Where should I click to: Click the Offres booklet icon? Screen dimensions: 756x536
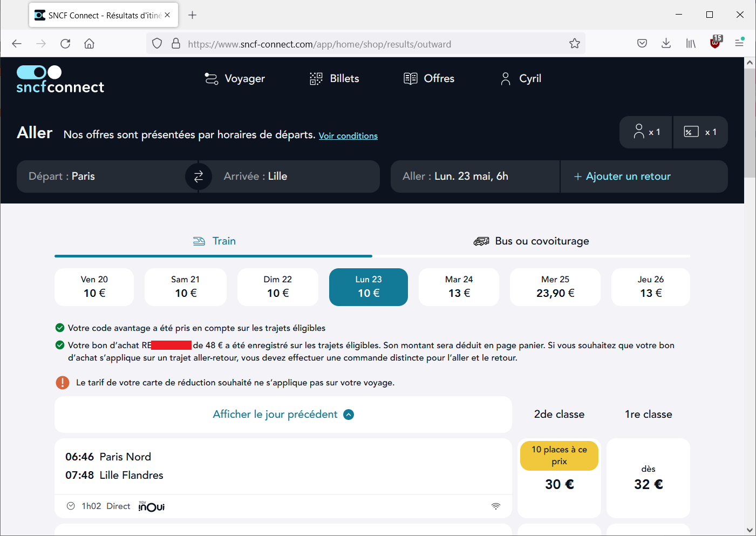click(411, 79)
